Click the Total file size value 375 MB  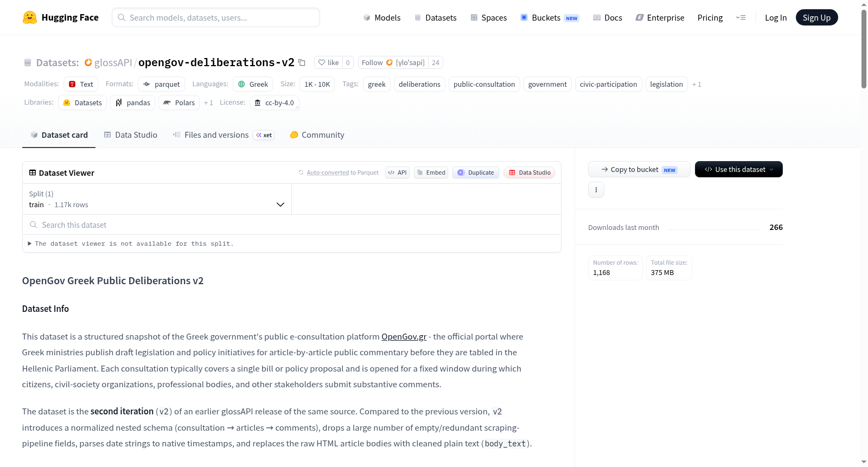tap(662, 272)
